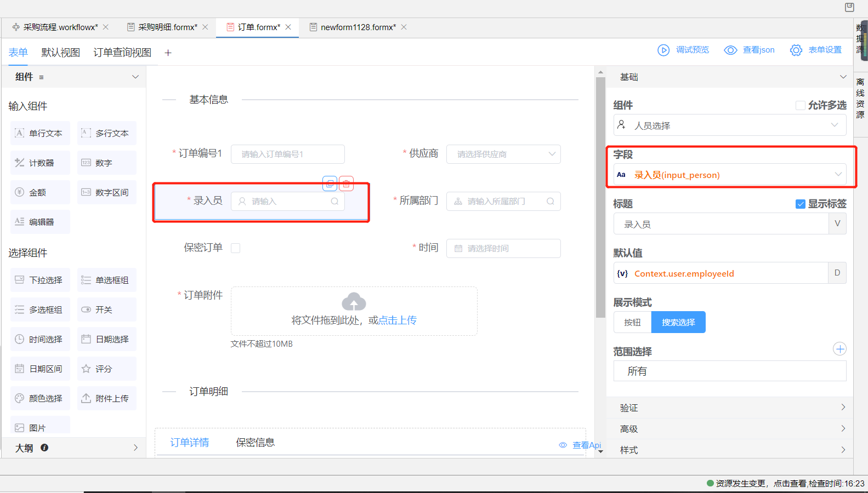Click the plus icon beside 范围选择
Viewport: 868px width, 493px height.
pyautogui.click(x=839, y=349)
